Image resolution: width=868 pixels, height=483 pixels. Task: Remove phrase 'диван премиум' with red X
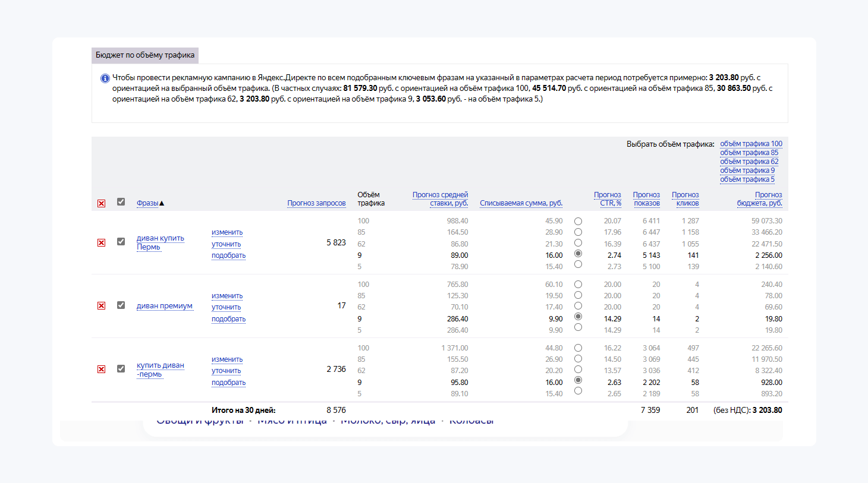click(101, 305)
